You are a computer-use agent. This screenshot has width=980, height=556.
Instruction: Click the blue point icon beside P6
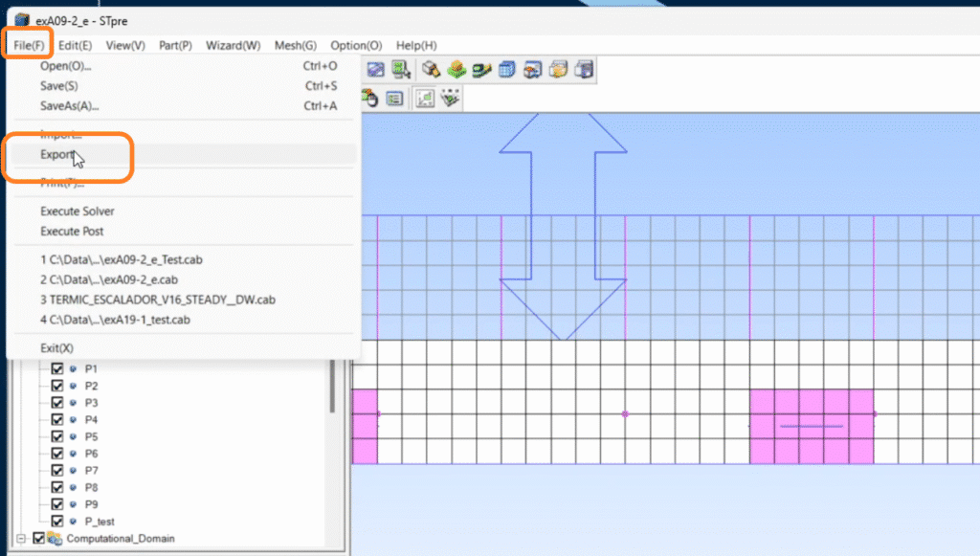coord(73,453)
